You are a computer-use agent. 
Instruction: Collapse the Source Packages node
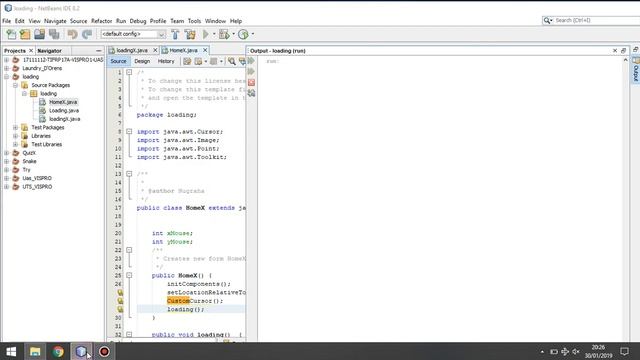(16, 85)
